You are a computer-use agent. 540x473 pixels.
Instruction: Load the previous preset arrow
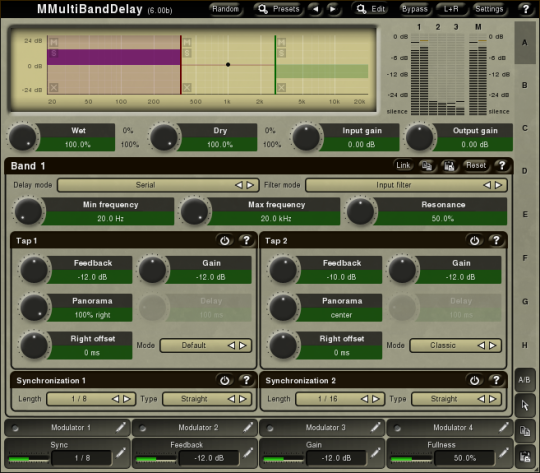(x=315, y=9)
